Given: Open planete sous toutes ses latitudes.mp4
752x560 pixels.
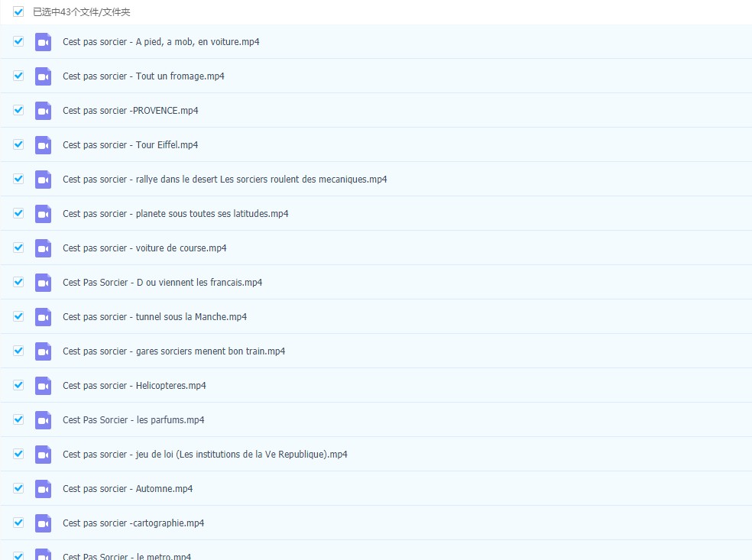Looking at the screenshot, I should (x=175, y=214).
